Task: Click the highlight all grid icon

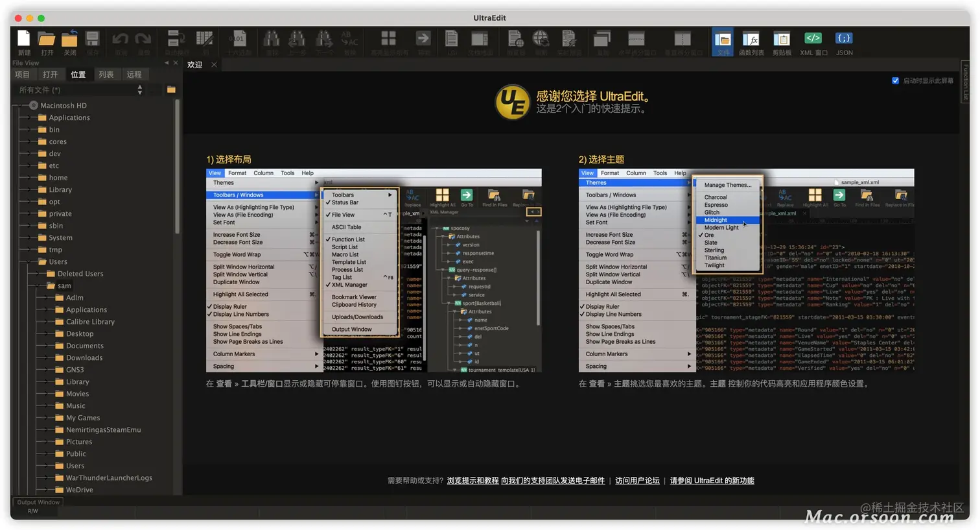Action: point(389,38)
